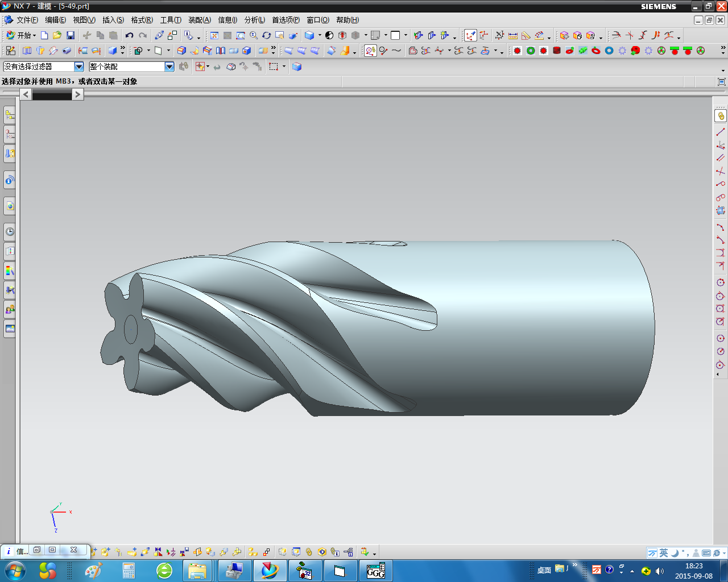Viewport: 728px width, 582px height.
Task: Click the red torus icon
Action: click(x=596, y=51)
